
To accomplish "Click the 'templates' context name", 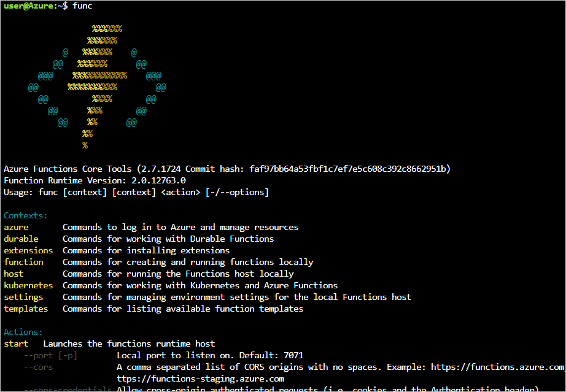I will [x=26, y=309].
